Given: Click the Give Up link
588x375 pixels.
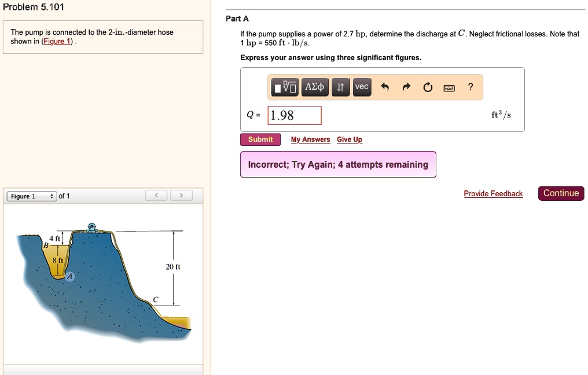Looking at the screenshot, I should click(x=350, y=139).
